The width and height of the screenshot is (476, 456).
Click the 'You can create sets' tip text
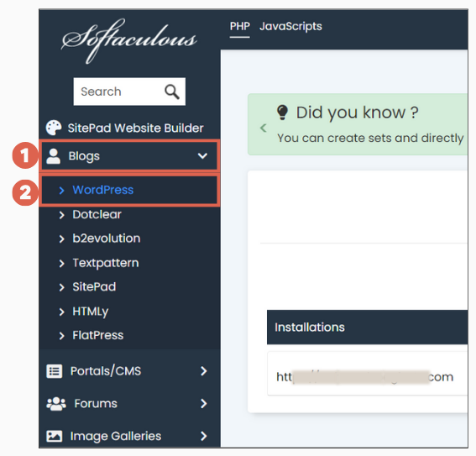370,138
